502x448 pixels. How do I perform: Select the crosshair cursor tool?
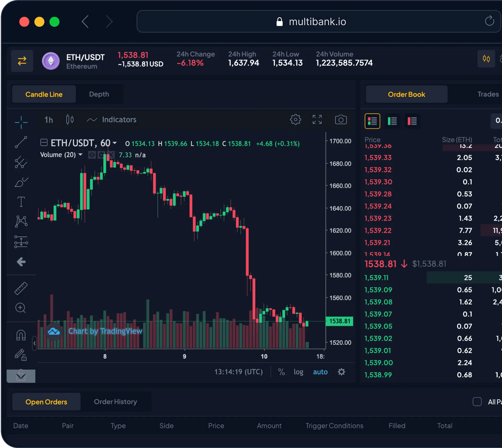point(21,122)
